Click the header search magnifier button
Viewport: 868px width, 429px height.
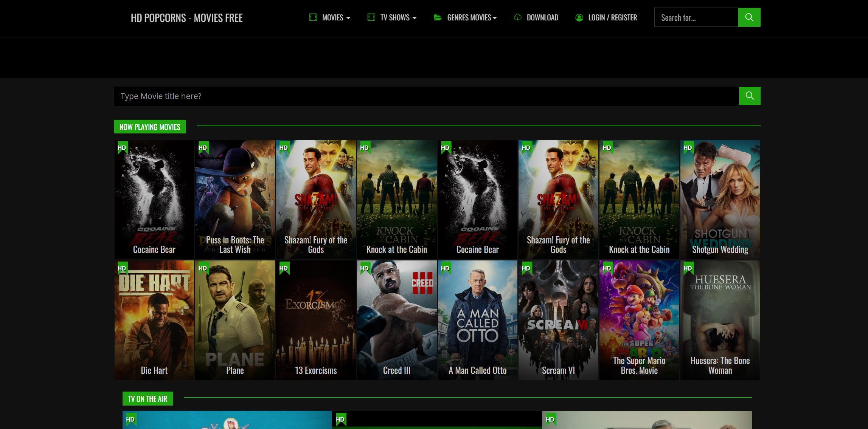pyautogui.click(x=749, y=17)
